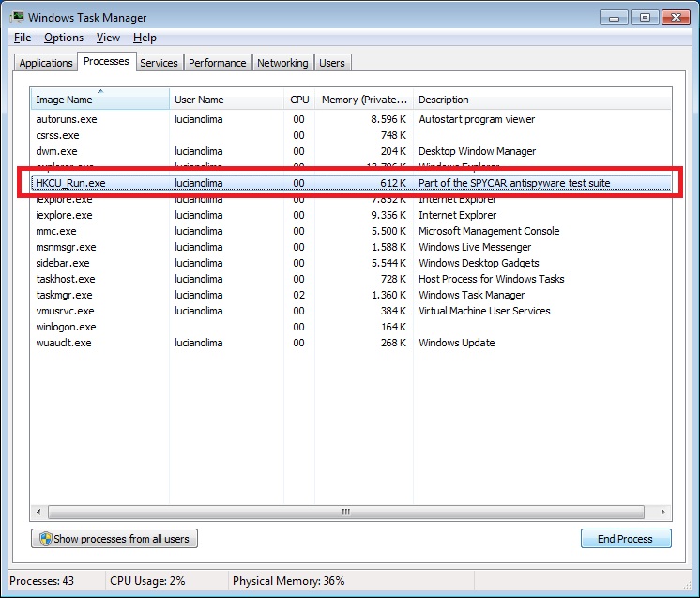Click Show processes from all users button
The image size is (700, 598).
tap(114, 539)
